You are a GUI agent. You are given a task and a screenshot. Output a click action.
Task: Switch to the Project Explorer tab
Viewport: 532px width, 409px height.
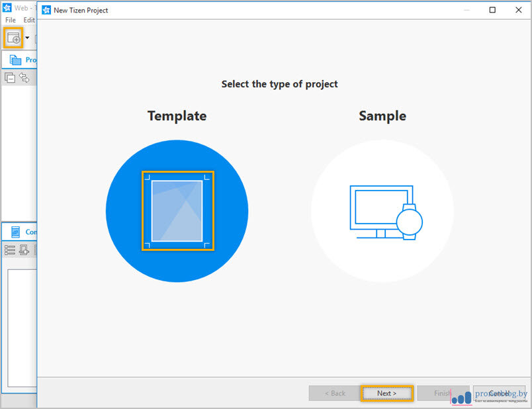22,60
